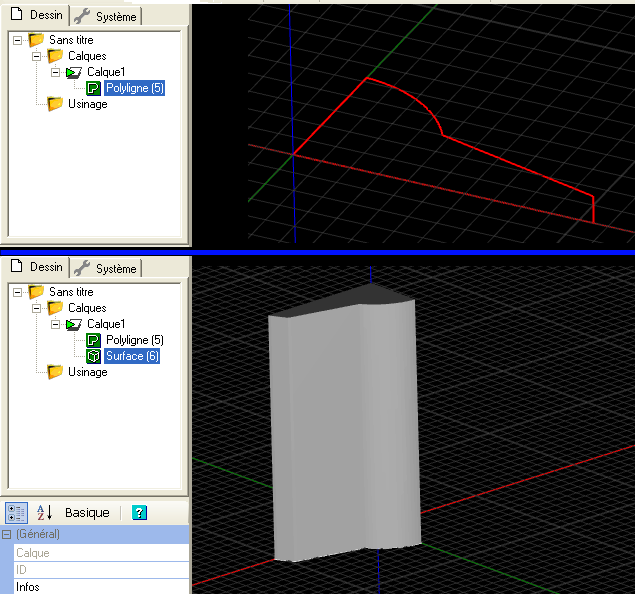Open the Dessin tab in lower panel
The width and height of the screenshot is (635, 594).
coord(37,267)
